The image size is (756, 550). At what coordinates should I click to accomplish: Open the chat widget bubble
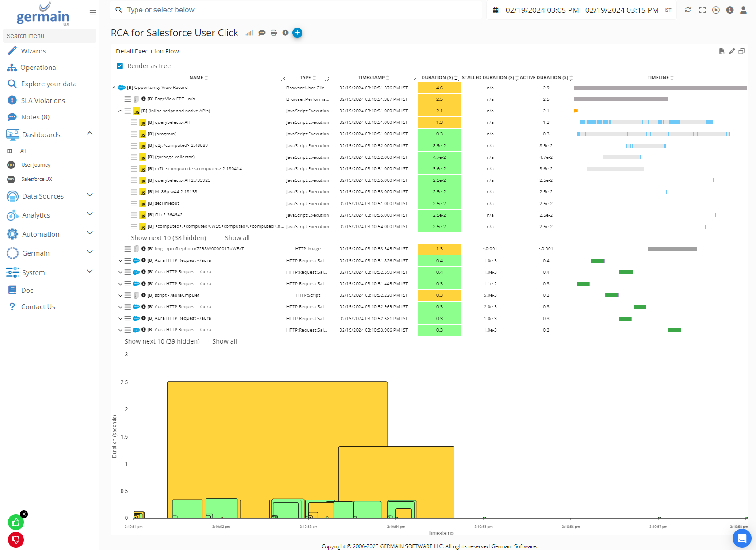pyautogui.click(x=742, y=538)
